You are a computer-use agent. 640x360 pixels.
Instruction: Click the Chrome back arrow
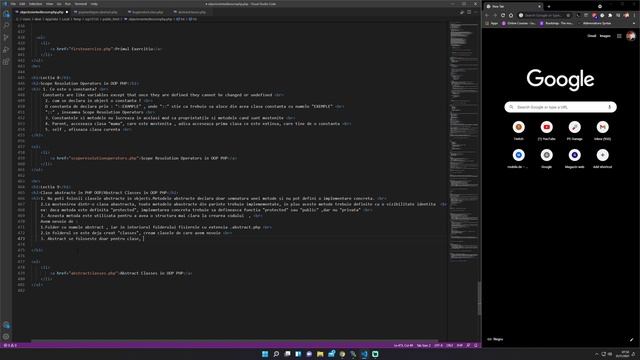coord(487,15)
